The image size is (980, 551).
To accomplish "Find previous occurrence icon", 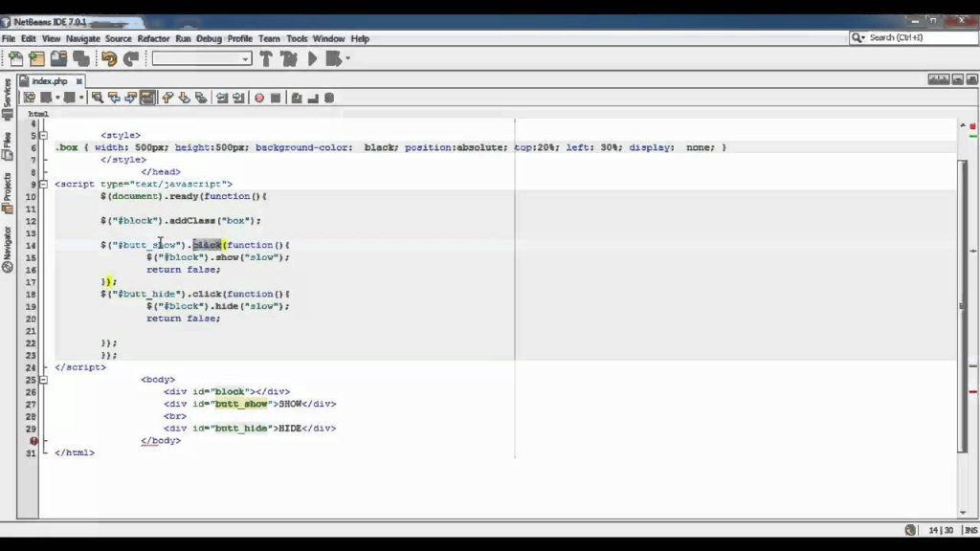I will 114,98.
